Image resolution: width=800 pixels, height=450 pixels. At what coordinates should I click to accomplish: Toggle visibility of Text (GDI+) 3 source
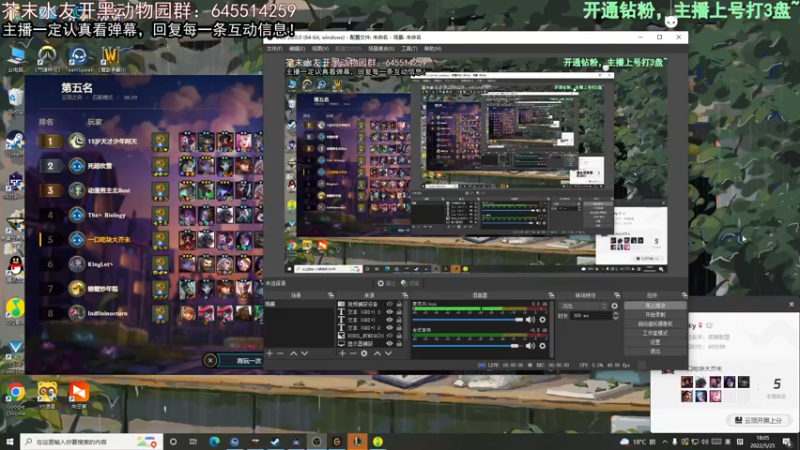point(390,312)
